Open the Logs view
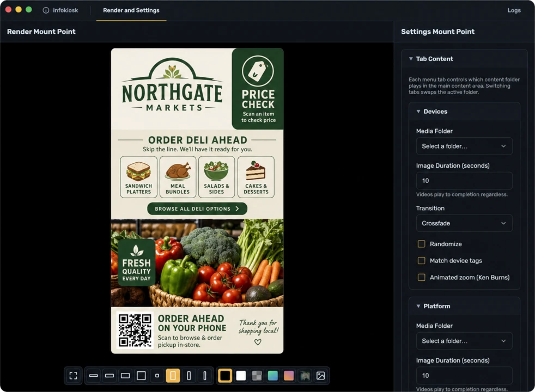 click(x=514, y=10)
